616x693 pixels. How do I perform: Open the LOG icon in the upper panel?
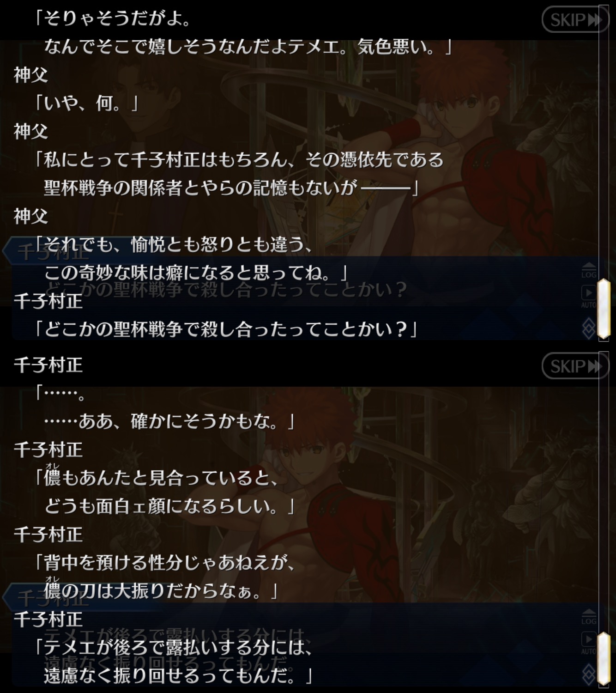[589, 271]
